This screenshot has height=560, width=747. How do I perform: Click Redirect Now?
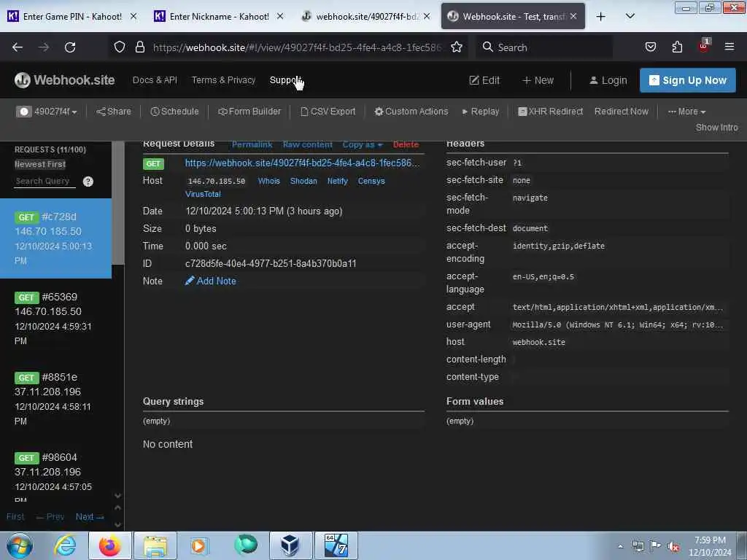[x=622, y=112]
